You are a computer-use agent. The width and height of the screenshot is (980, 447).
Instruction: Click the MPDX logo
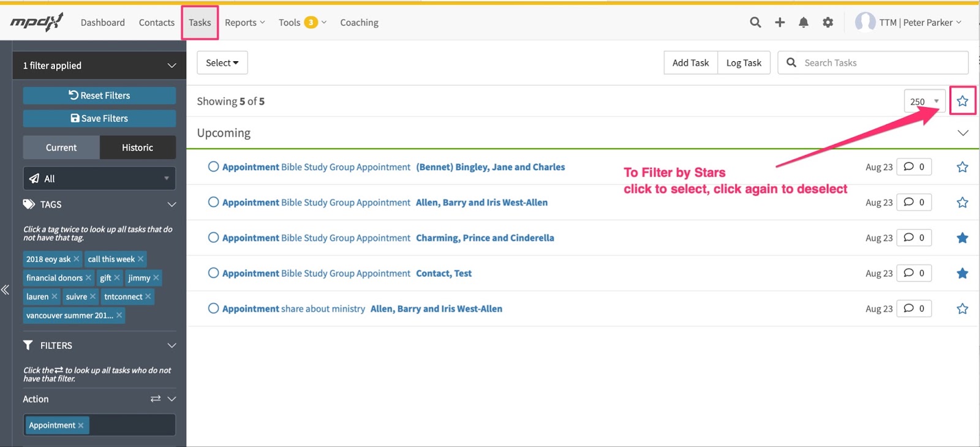[x=37, y=23]
